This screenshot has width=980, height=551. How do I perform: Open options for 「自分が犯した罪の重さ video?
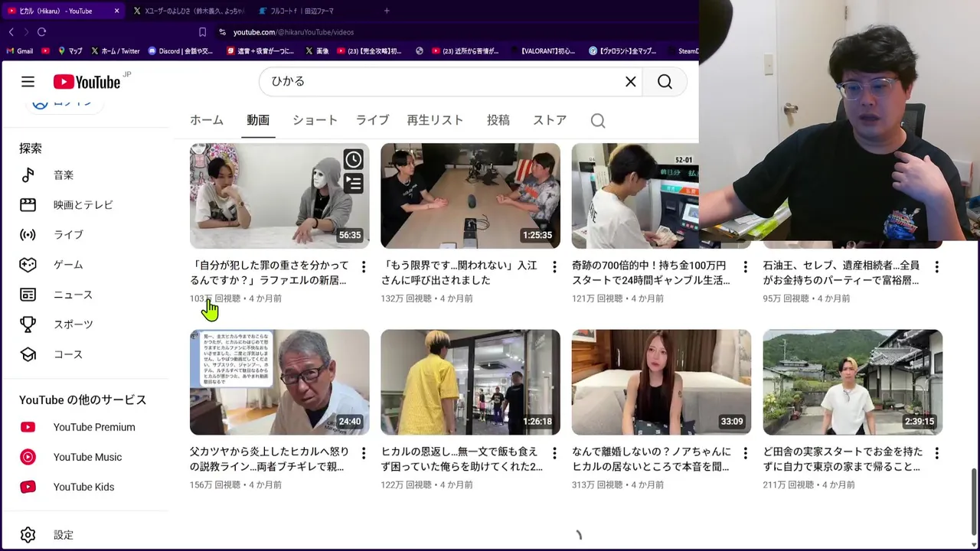point(363,267)
